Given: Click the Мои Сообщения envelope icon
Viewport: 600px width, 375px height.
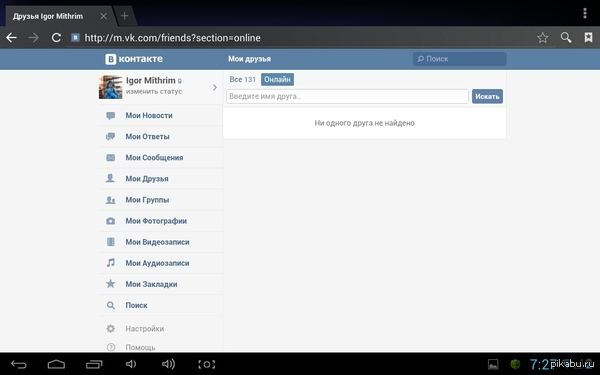Looking at the screenshot, I should click(x=111, y=158).
